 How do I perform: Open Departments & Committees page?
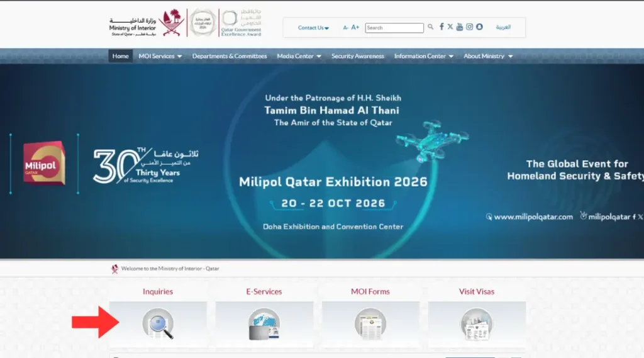click(230, 56)
